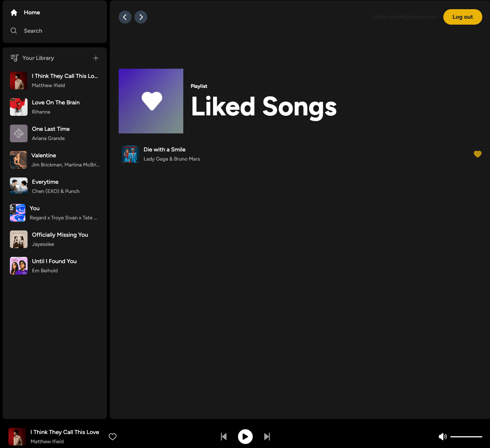Open the Liked Songs playlist cover
Image resolution: width=490 pixels, height=448 pixels.
(x=151, y=101)
